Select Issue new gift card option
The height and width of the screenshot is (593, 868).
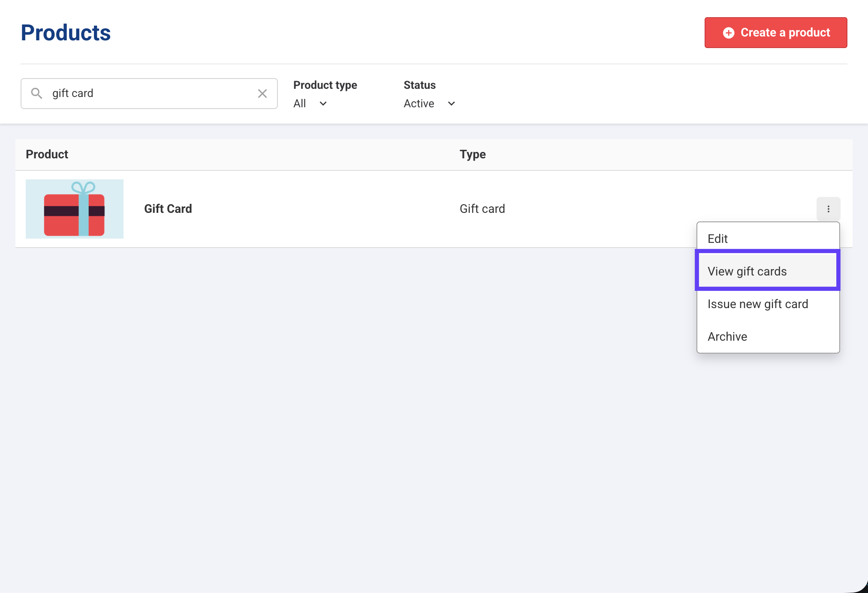[757, 304]
